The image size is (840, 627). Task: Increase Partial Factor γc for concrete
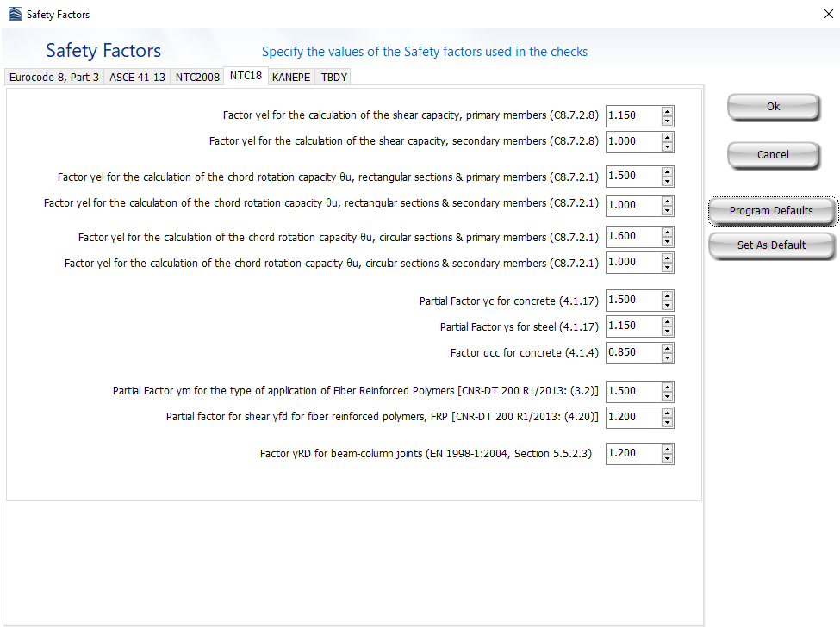667,295
